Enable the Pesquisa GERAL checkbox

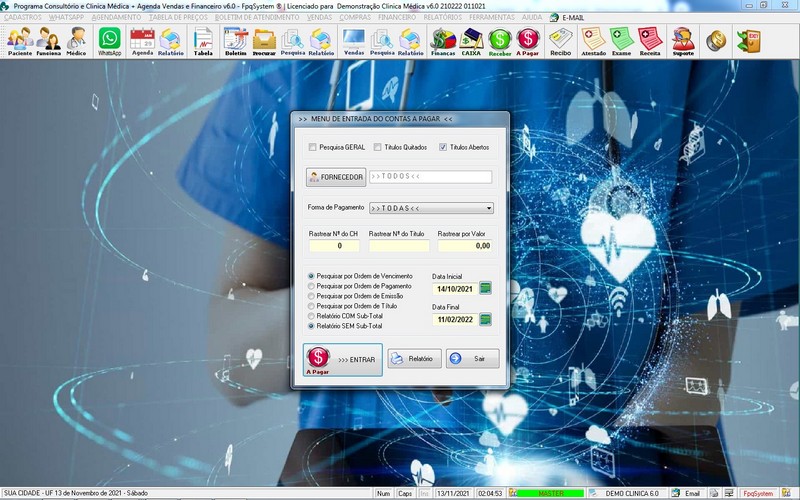(x=313, y=147)
